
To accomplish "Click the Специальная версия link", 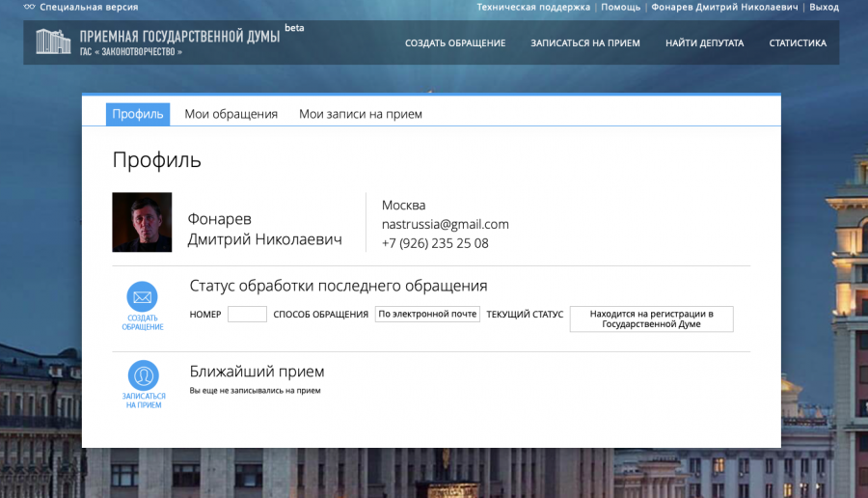I will [89, 7].
